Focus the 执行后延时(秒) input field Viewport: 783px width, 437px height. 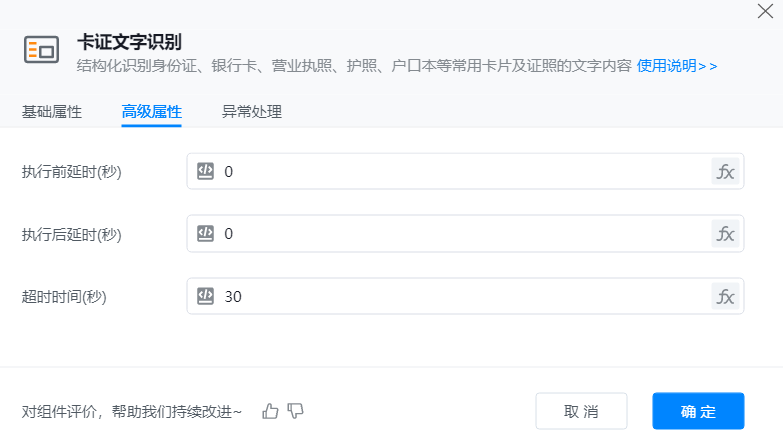pyautogui.click(x=460, y=234)
